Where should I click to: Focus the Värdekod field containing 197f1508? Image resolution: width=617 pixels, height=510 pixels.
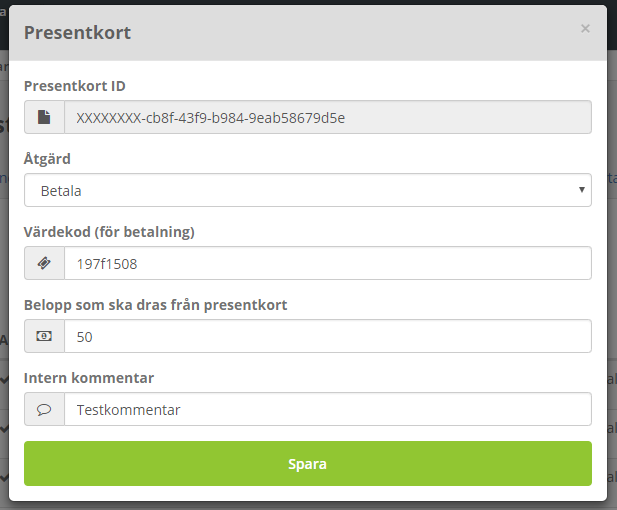[x=328, y=263]
